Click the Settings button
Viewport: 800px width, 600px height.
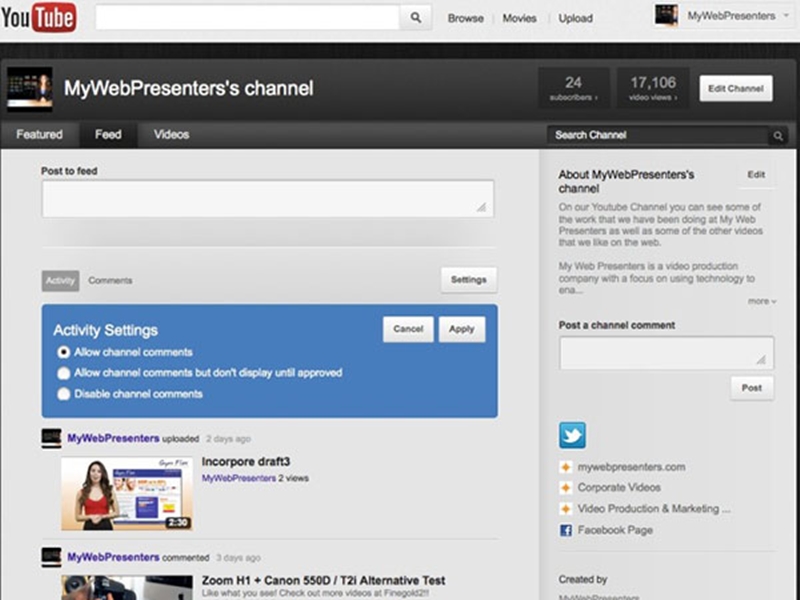point(469,280)
